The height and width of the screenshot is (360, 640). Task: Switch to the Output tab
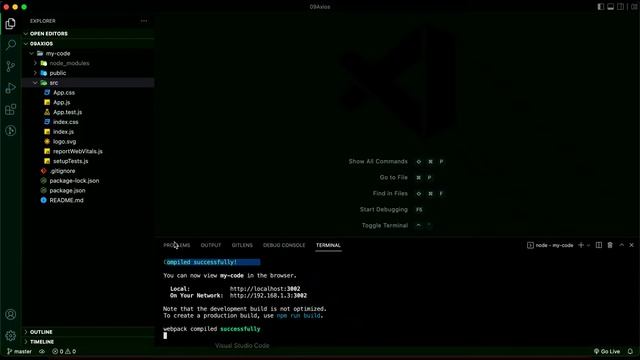pyautogui.click(x=211, y=245)
